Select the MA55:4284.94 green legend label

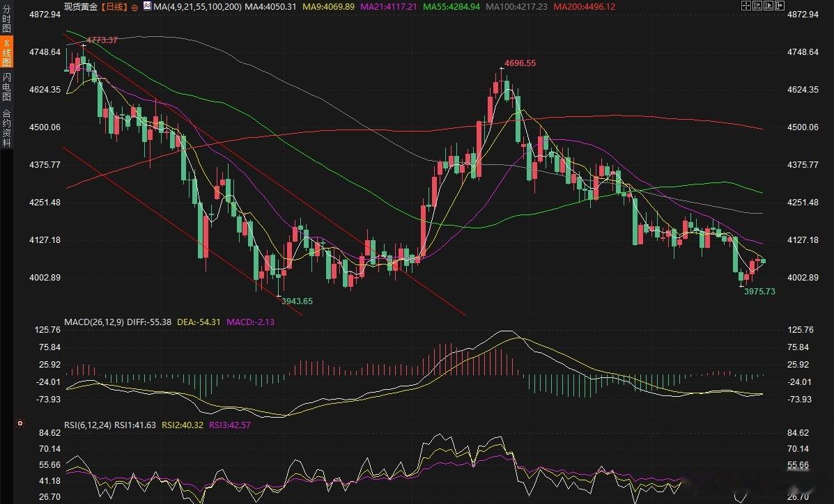(451, 7)
